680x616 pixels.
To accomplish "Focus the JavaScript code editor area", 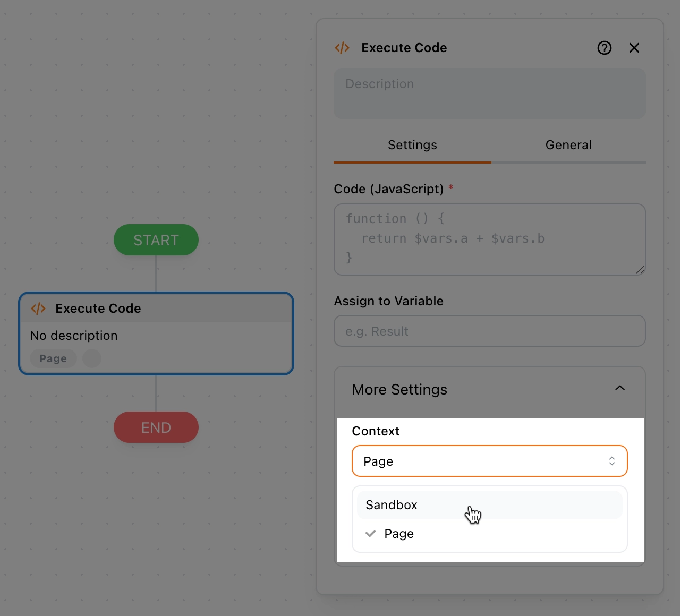I will tap(489, 239).
